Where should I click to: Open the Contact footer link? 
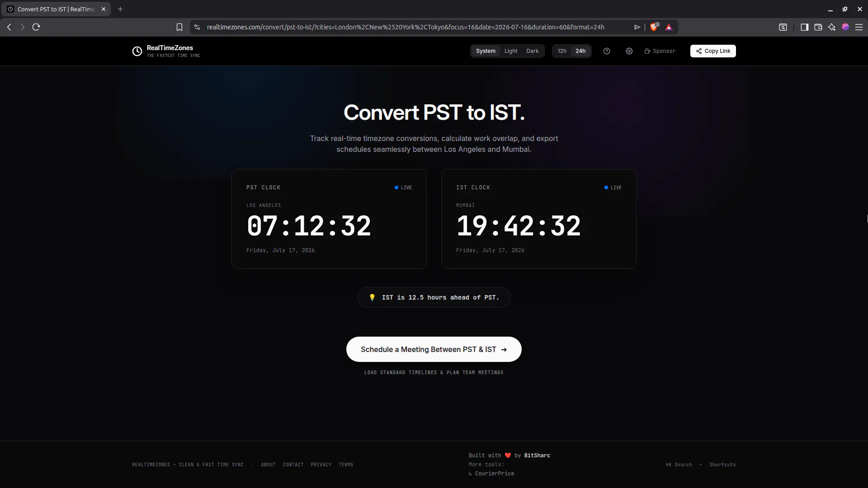point(293,465)
